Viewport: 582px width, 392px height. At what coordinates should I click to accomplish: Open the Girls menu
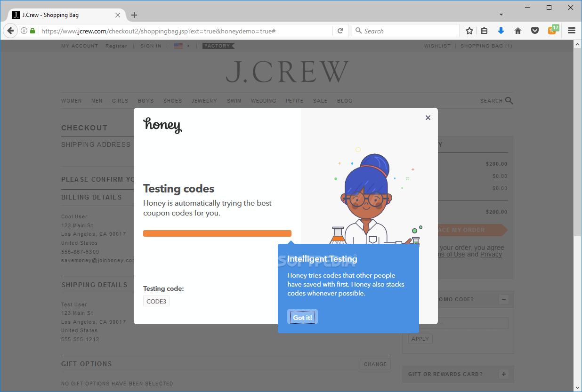[x=120, y=101]
